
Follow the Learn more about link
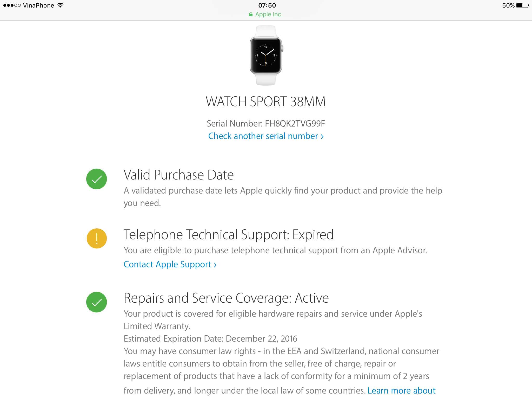(402, 390)
